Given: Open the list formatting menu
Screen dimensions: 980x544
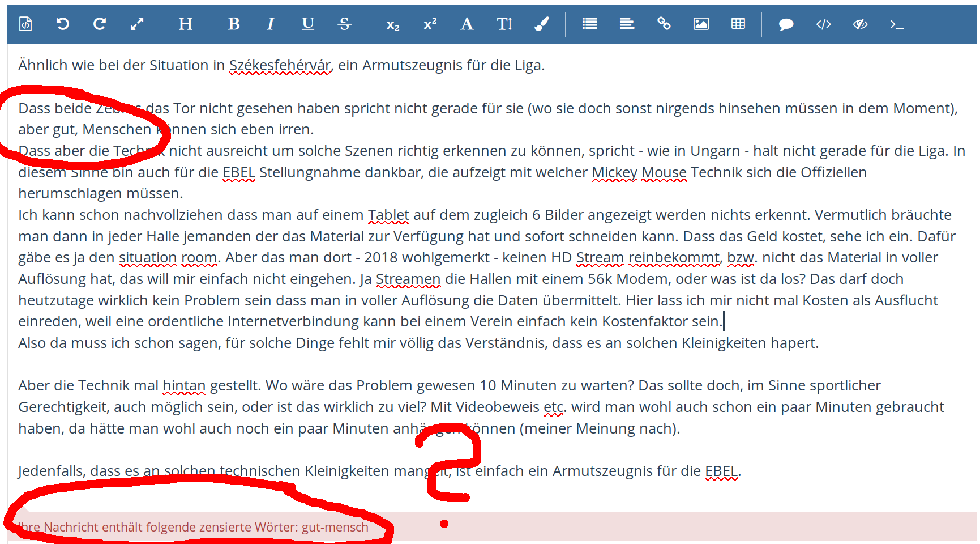Looking at the screenshot, I should coord(589,24).
